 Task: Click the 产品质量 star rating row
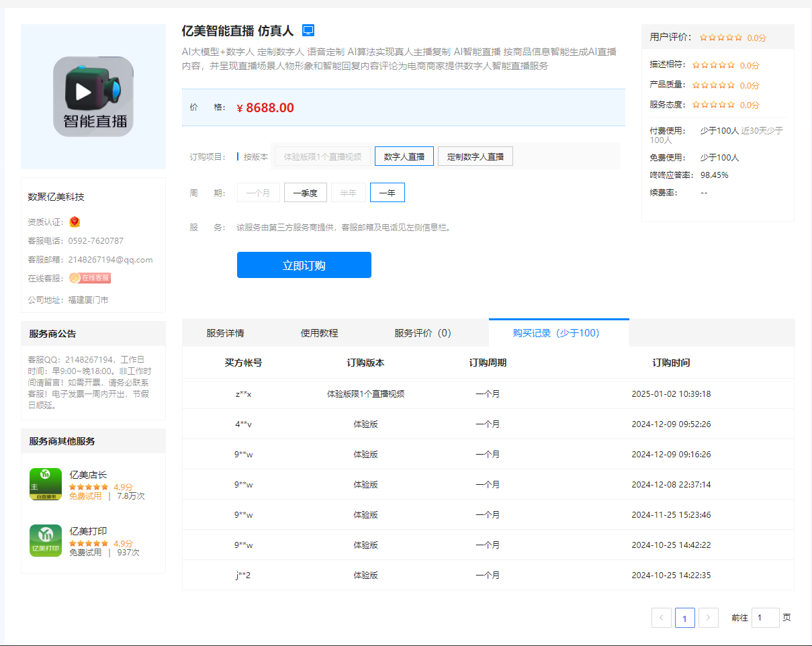[713, 85]
